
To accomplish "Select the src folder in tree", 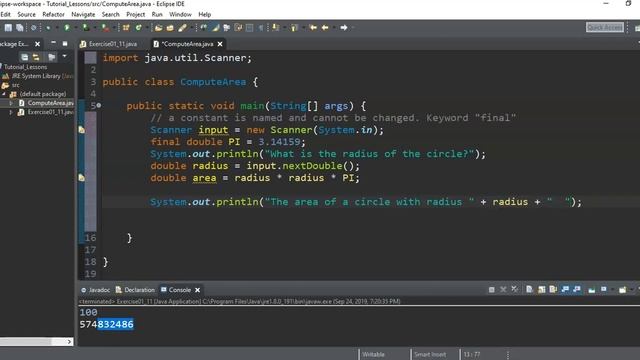I will [x=16, y=85].
